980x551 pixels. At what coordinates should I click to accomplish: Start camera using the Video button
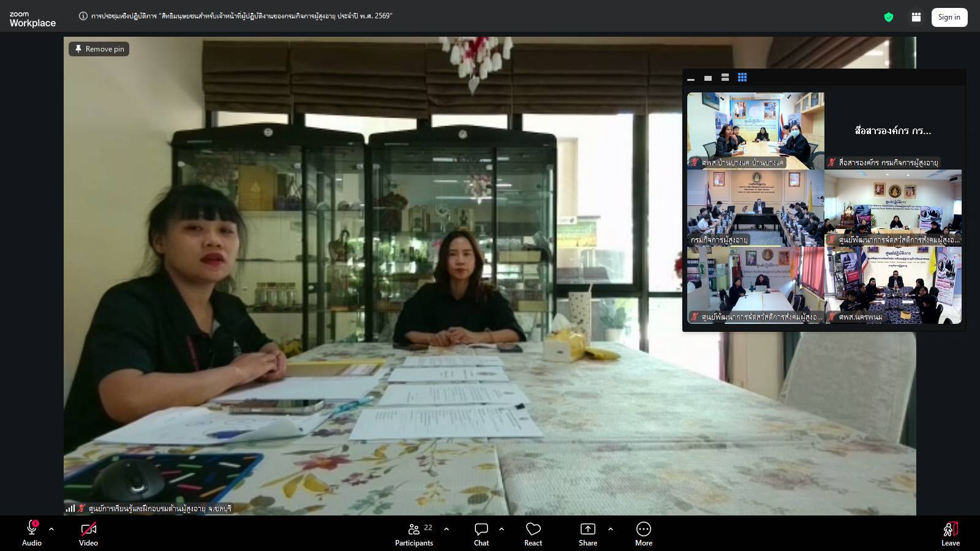(x=88, y=533)
